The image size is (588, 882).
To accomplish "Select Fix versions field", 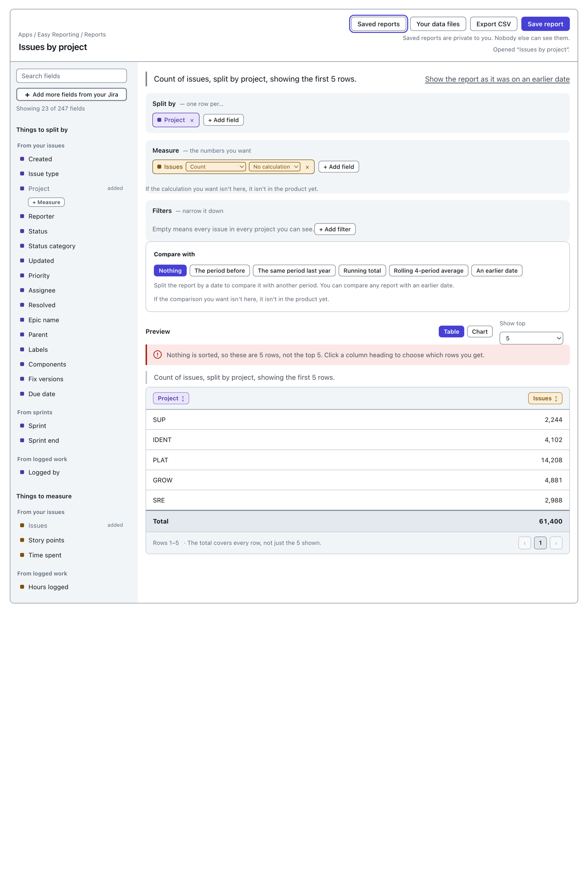I will pyautogui.click(x=72, y=379).
